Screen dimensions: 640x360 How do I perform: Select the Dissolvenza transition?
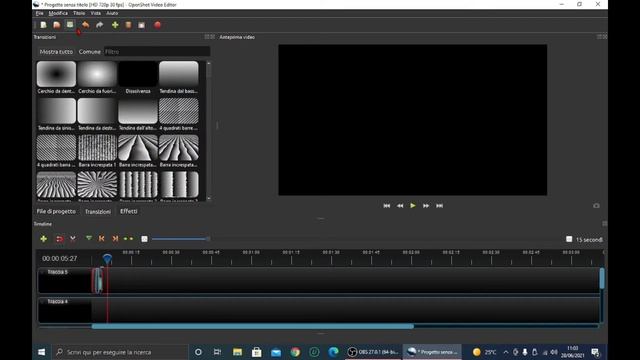(138, 78)
